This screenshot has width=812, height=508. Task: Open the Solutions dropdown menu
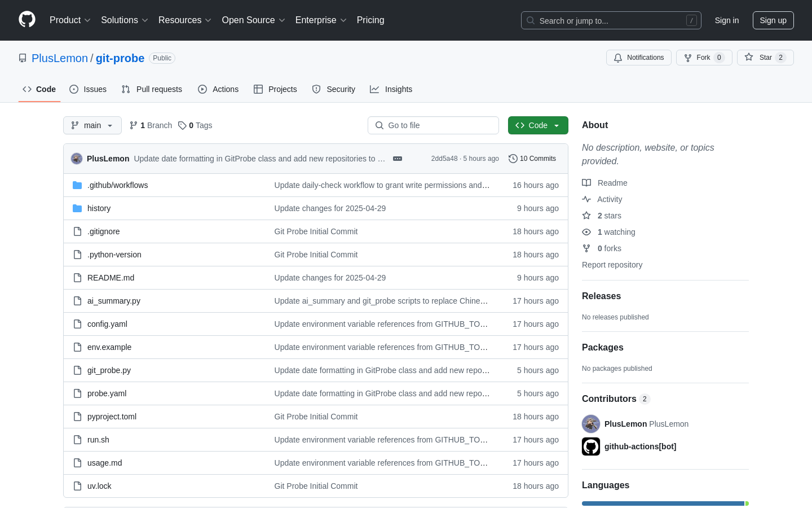[125, 20]
